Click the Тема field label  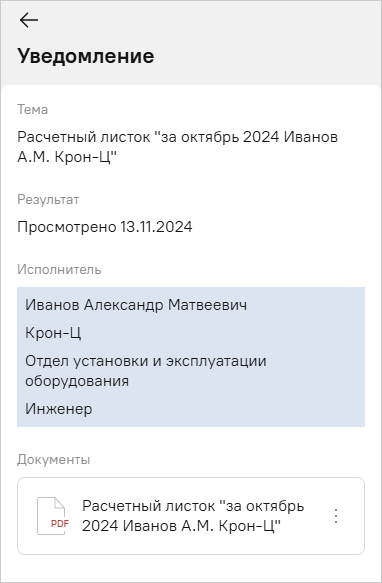click(32, 110)
